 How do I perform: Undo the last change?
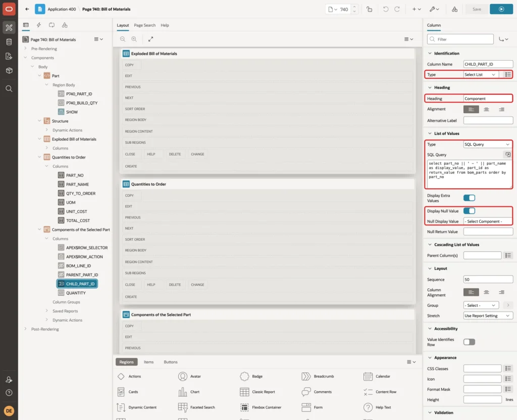[x=386, y=9]
